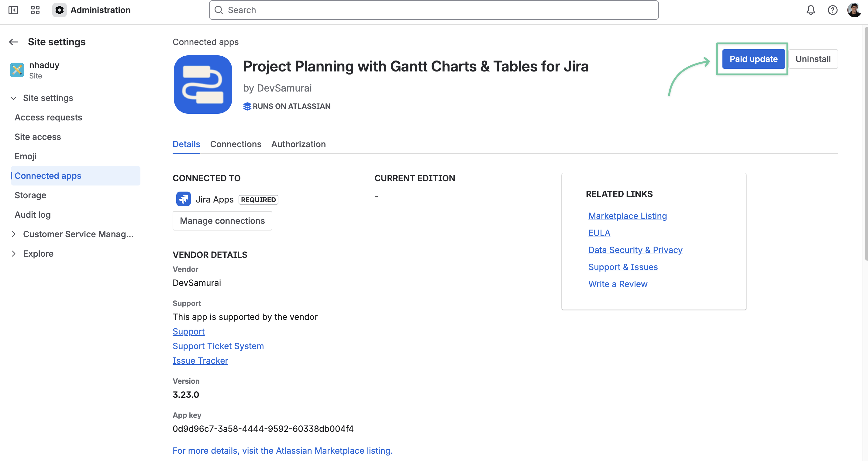Image resolution: width=868 pixels, height=461 pixels.
Task: Open Audit log in sidebar
Action: [x=33, y=215]
